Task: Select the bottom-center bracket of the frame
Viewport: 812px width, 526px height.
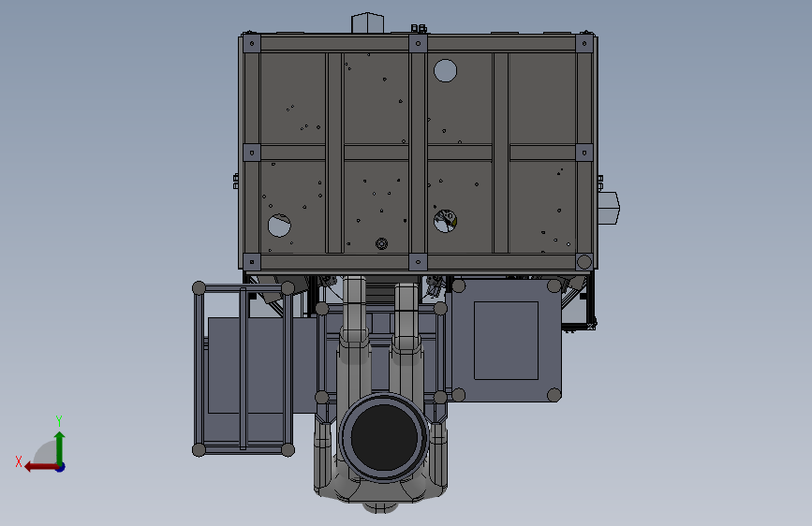Action: (x=418, y=262)
